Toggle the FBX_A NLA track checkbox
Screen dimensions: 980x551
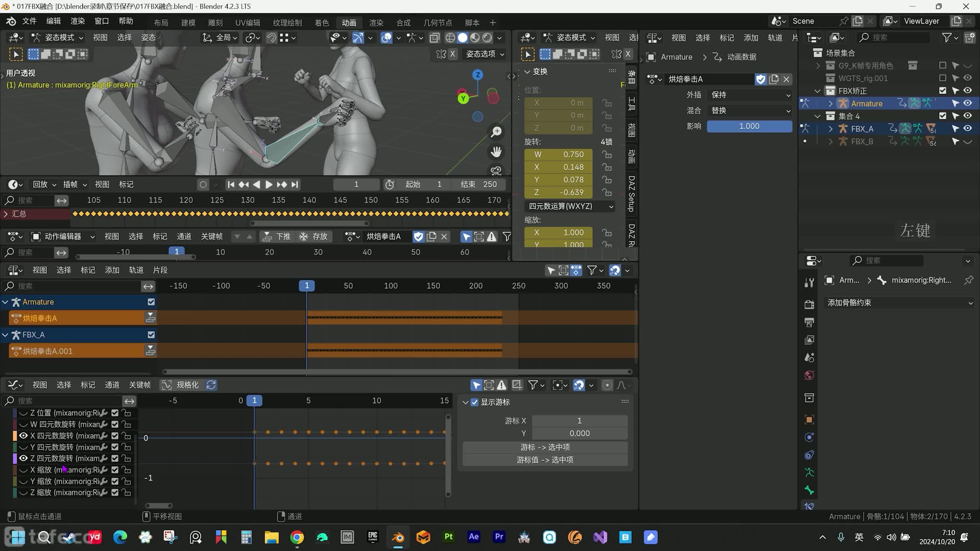click(151, 335)
